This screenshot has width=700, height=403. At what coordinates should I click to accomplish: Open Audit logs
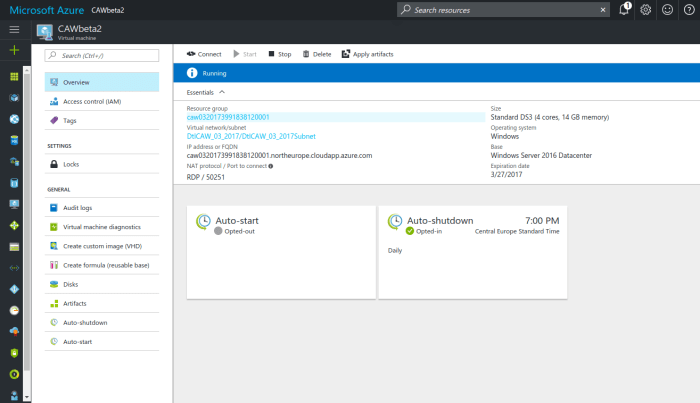(x=102, y=208)
